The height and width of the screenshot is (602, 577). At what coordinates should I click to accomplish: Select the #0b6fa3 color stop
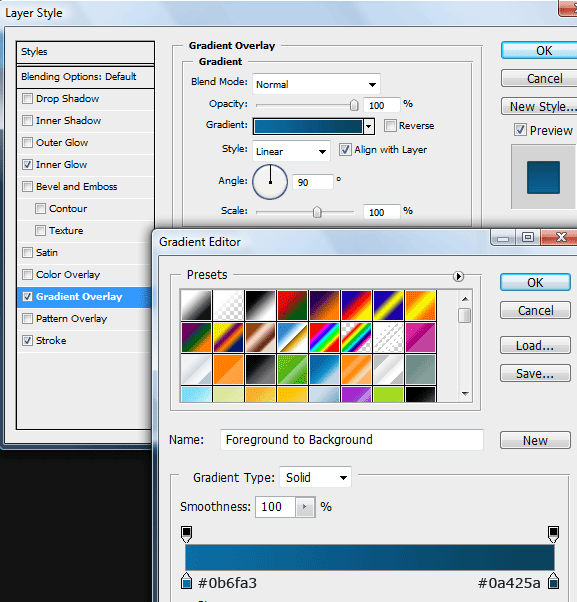[x=187, y=580]
